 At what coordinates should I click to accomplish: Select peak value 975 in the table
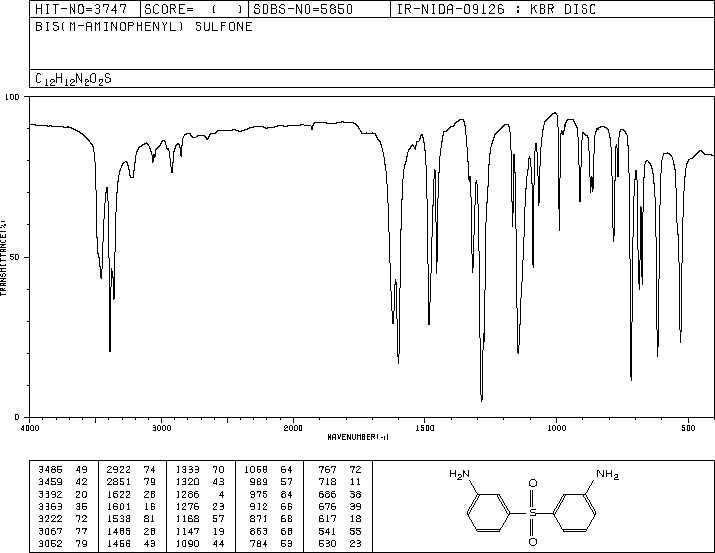pos(259,494)
